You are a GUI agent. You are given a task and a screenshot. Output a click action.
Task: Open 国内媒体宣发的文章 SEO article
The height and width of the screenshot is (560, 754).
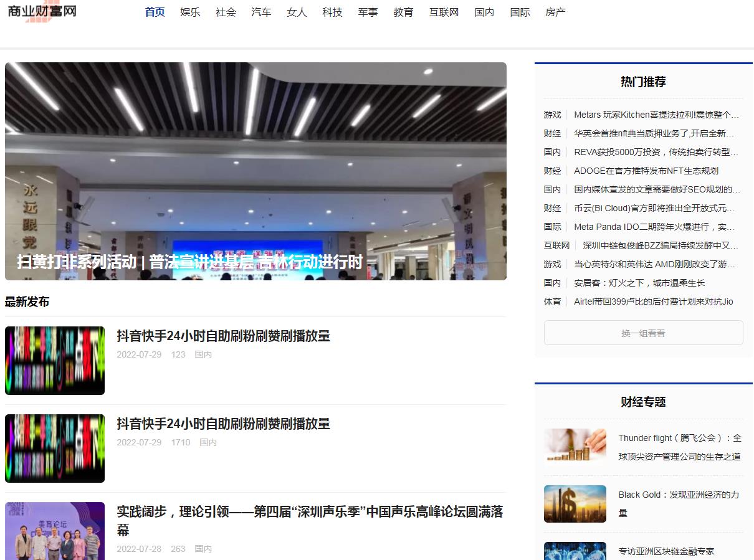(657, 189)
